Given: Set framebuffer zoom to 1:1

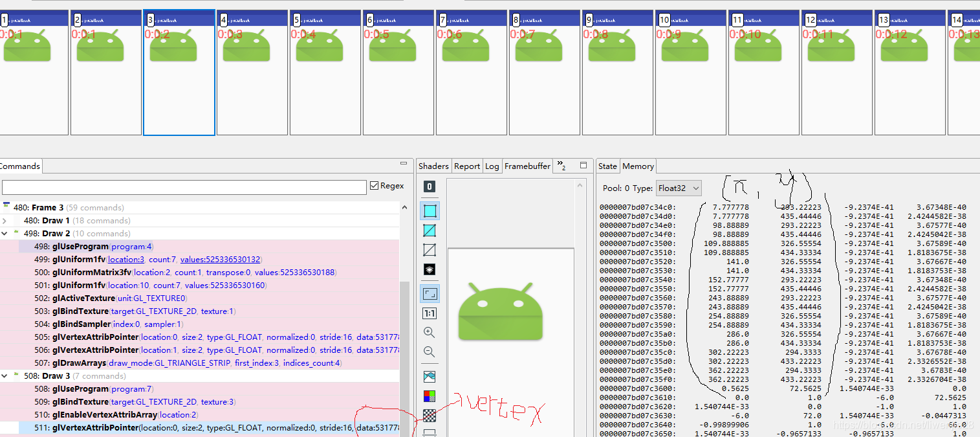Looking at the screenshot, I should (429, 313).
